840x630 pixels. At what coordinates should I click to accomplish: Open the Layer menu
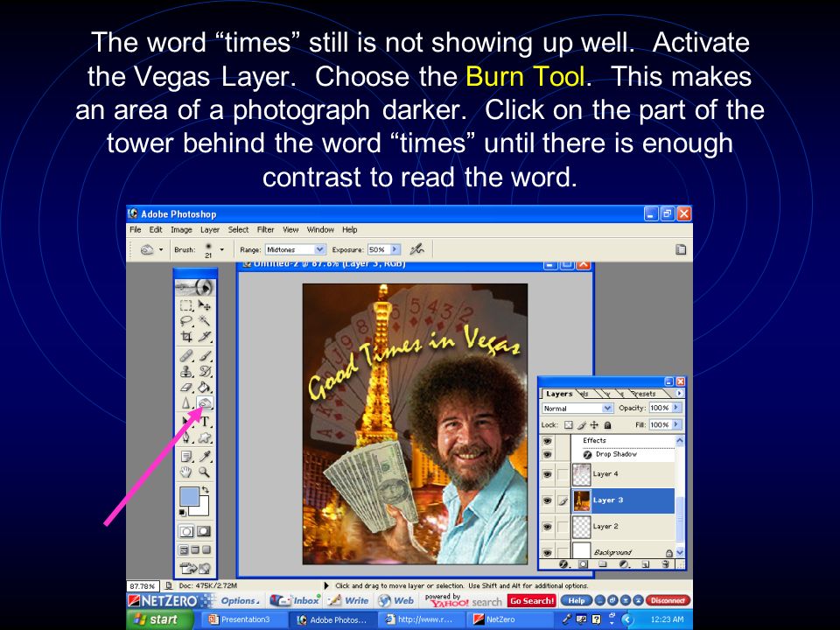(x=210, y=229)
